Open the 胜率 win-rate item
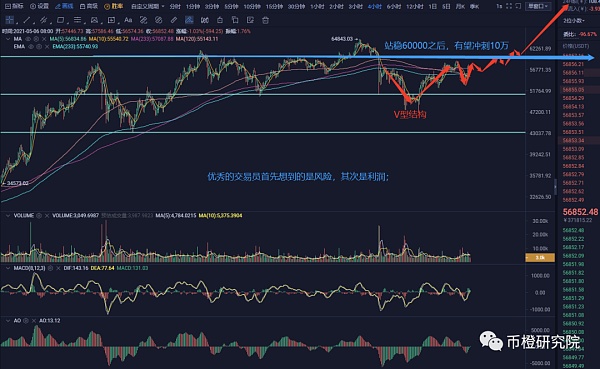The image size is (600, 369). click(114, 6)
